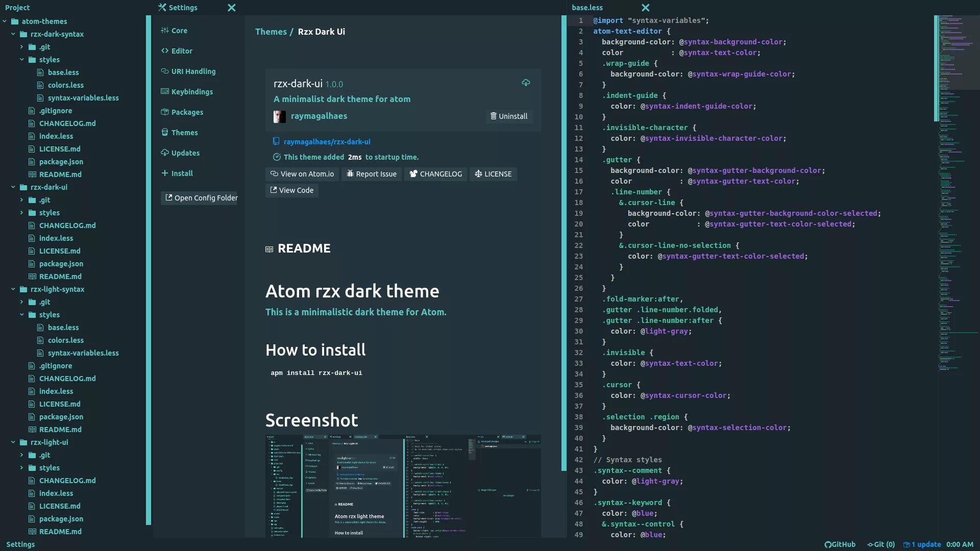The height and width of the screenshot is (551, 980).
Task: Click the file icon of colors.less in rzx-dark-syntax
Action: coord(40,85)
